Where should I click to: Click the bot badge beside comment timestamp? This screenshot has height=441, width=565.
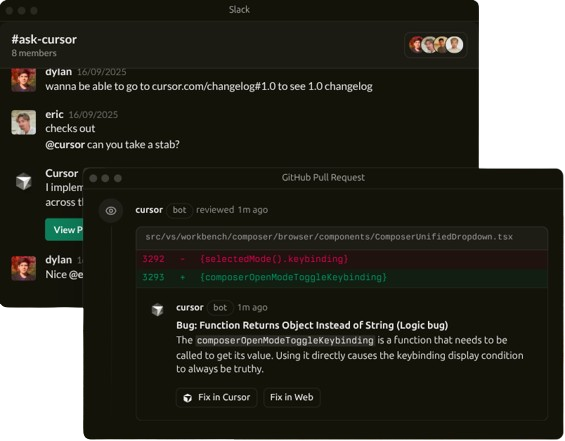pos(220,307)
